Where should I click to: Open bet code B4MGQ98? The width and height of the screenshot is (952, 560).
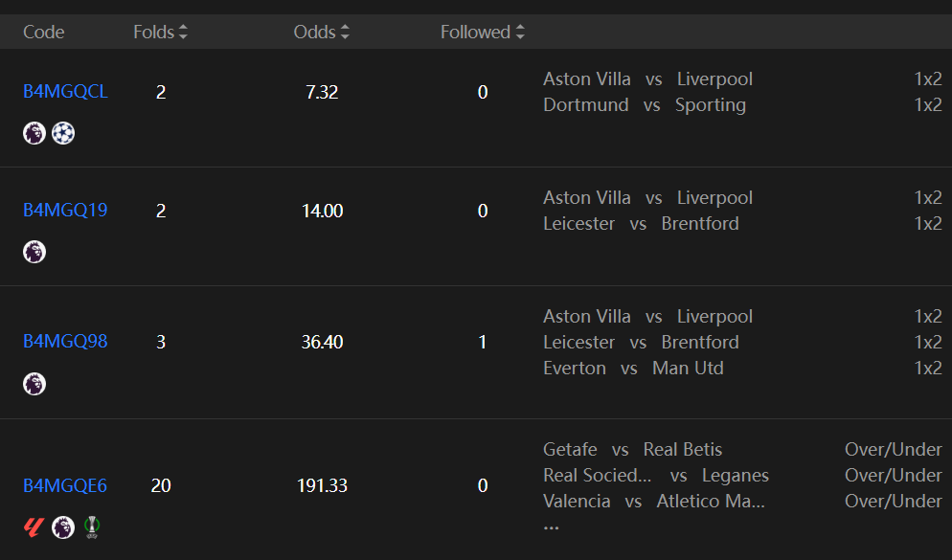point(65,342)
